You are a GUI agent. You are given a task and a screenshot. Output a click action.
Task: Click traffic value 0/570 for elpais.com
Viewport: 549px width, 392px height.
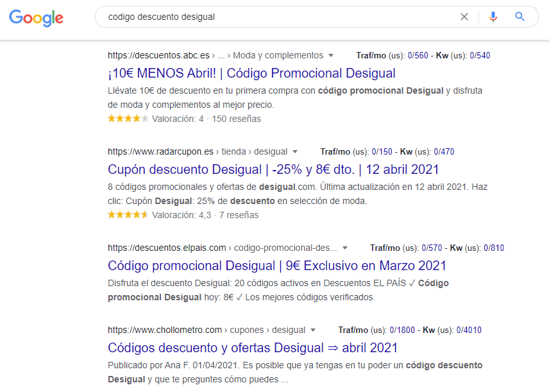432,248
